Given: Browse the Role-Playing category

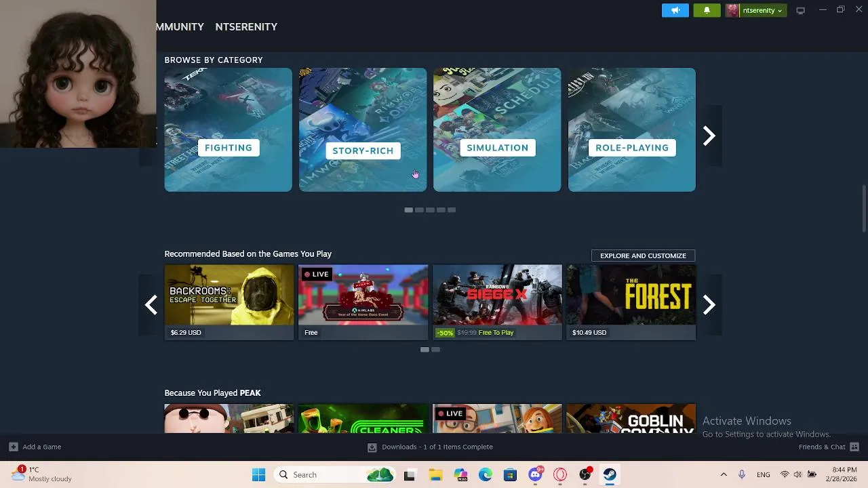Looking at the screenshot, I should (631, 129).
